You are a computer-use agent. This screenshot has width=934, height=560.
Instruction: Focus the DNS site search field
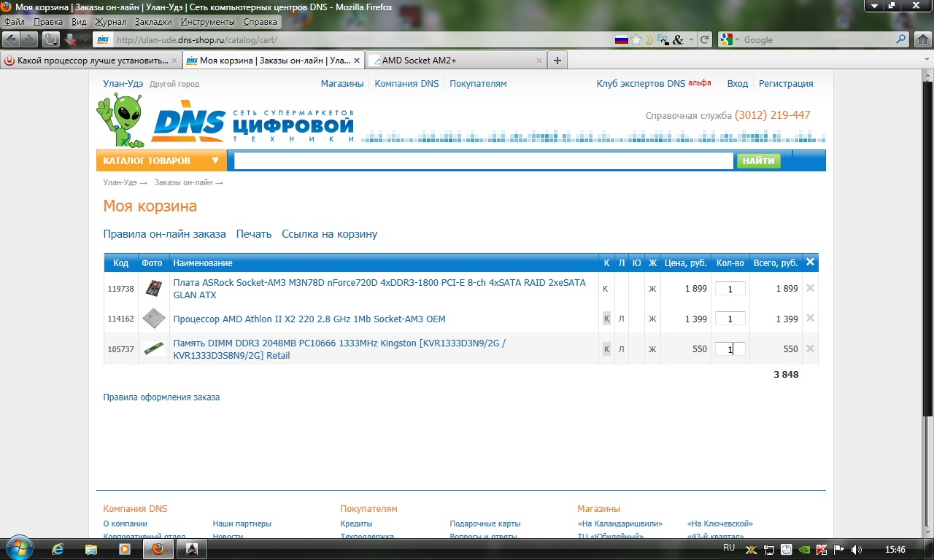(x=484, y=160)
